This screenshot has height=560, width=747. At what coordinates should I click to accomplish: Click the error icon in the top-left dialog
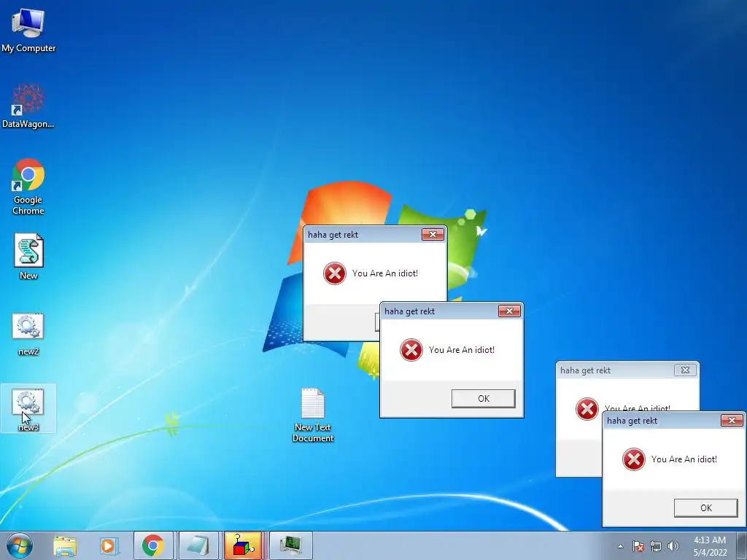click(x=334, y=273)
